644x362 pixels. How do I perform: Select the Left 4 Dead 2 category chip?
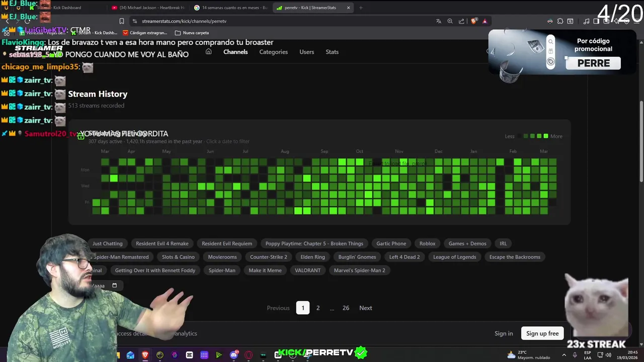[x=405, y=257]
